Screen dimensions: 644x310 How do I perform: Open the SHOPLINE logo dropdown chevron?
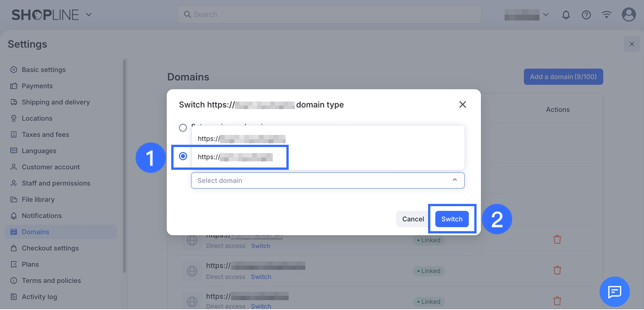click(x=89, y=15)
